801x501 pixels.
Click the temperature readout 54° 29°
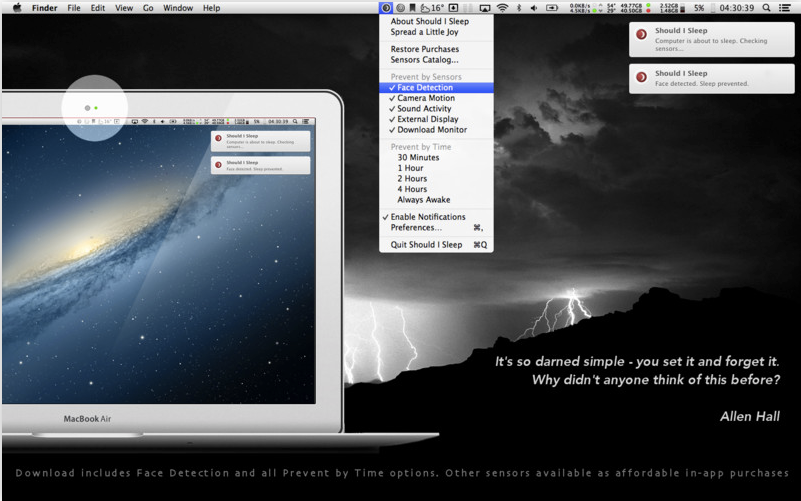coord(611,8)
